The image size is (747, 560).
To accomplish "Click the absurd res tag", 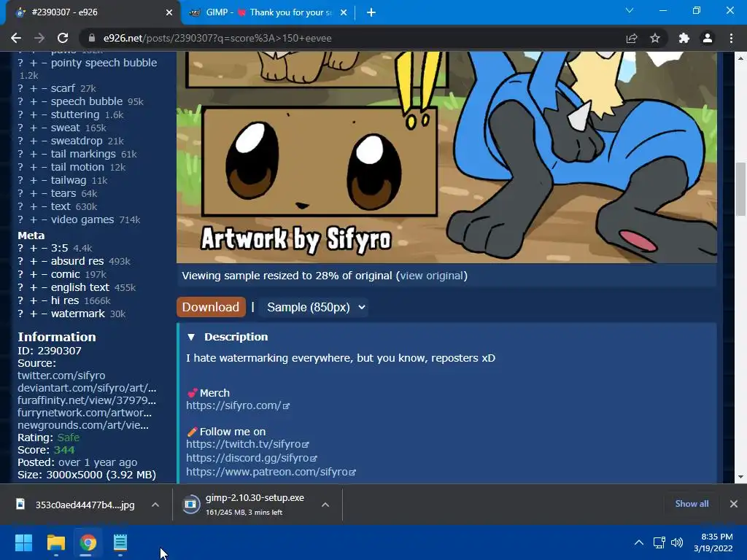I will point(77,262).
